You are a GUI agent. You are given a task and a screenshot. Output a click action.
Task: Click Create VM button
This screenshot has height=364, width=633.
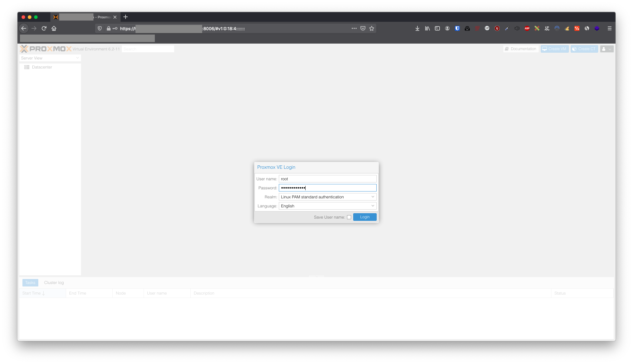tap(554, 49)
